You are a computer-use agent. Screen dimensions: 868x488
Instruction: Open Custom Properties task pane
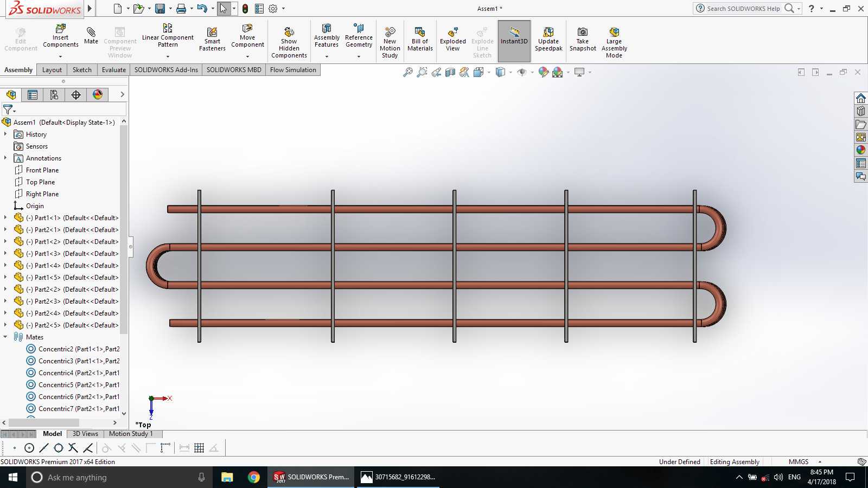pyautogui.click(x=861, y=163)
